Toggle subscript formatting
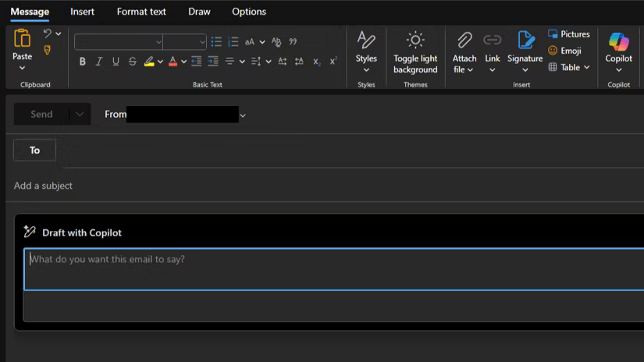 click(x=316, y=62)
